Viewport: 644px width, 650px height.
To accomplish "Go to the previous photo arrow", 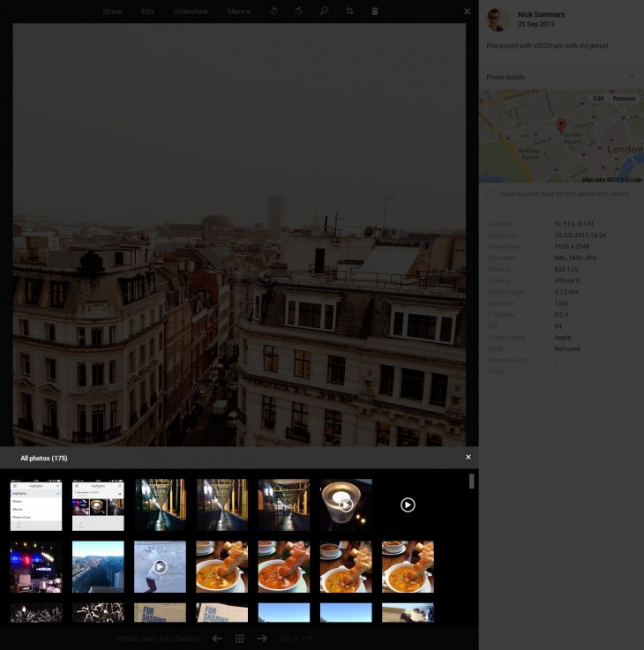I will point(217,639).
